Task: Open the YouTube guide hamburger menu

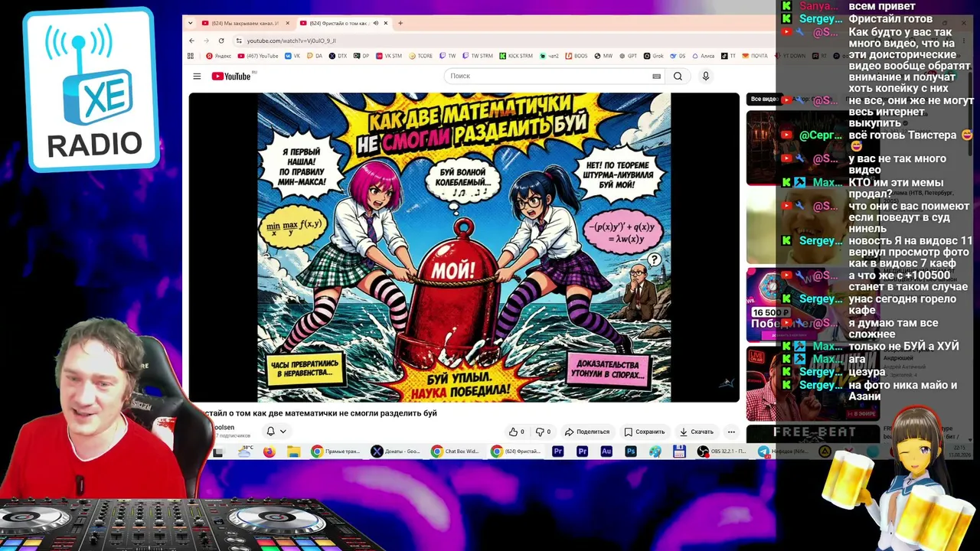Action: [x=197, y=77]
